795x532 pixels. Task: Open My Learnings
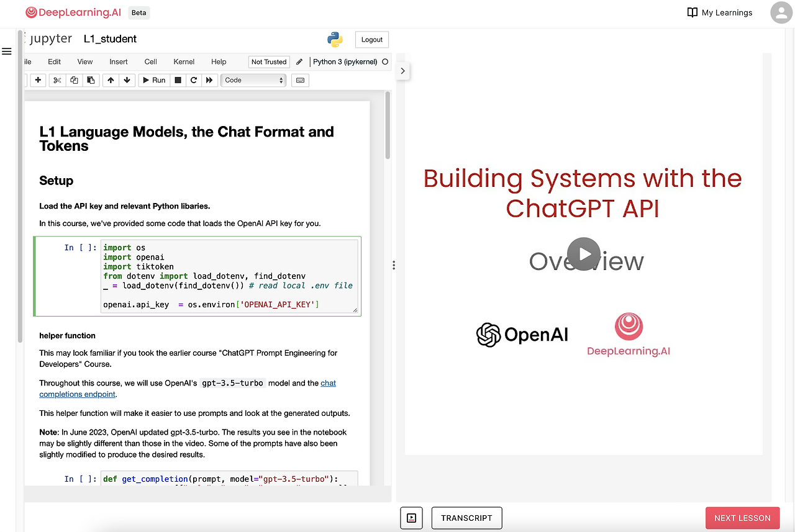tap(720, 12)
